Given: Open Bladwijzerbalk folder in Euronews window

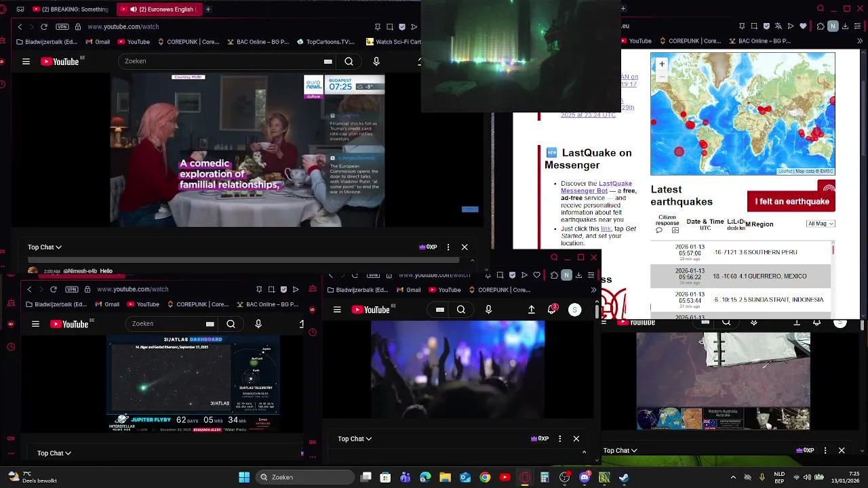Looking at the screenshot, I should pos(47,41).
